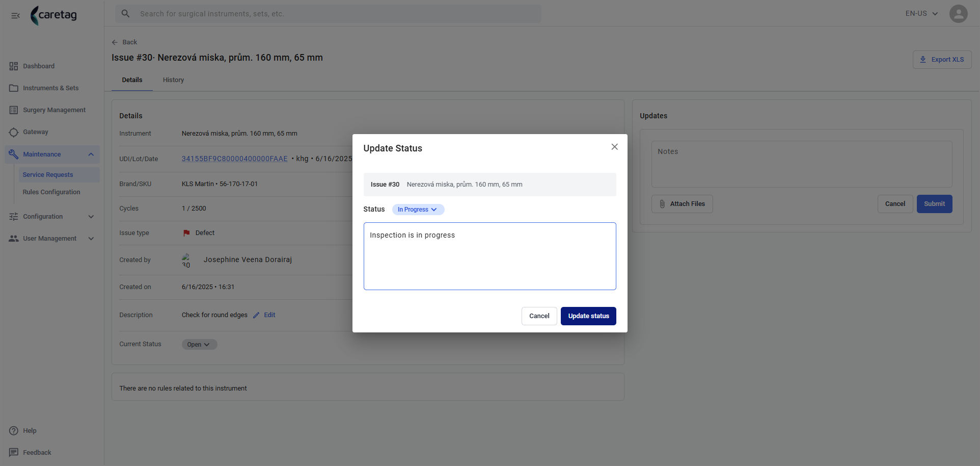
Task: Open the In Progress status dropdown
Action: [418, 210]
